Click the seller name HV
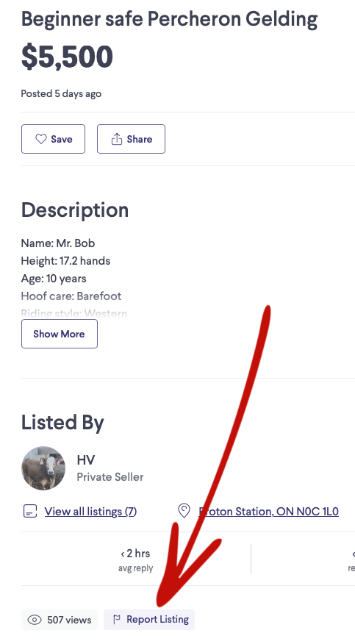 86,460
